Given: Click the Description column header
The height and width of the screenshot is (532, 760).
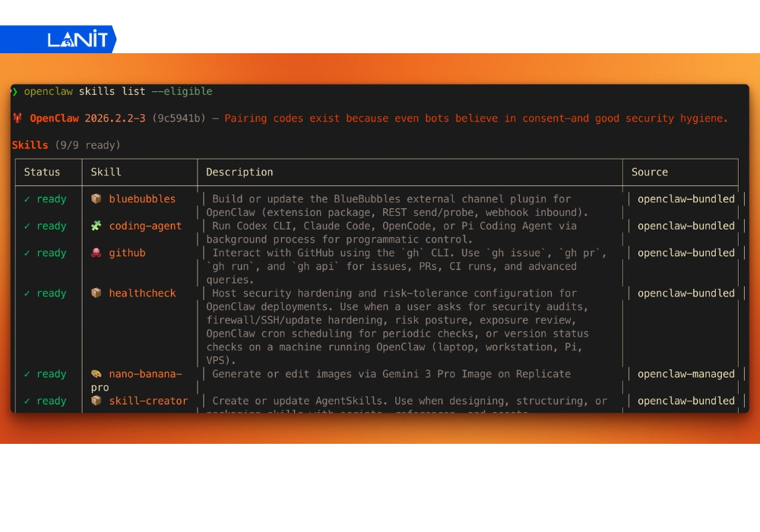Looking at the screenshot, I should tap(239, 172).
